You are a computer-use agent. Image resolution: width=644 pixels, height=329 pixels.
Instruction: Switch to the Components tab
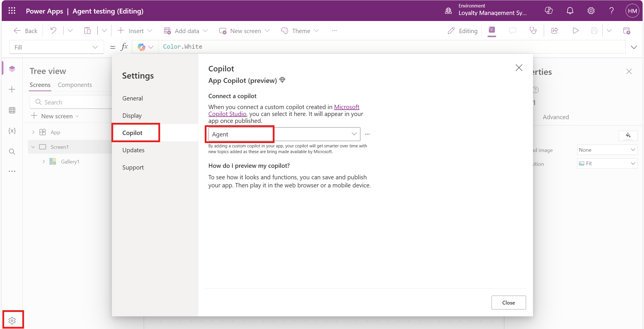(x=75, y=85)
